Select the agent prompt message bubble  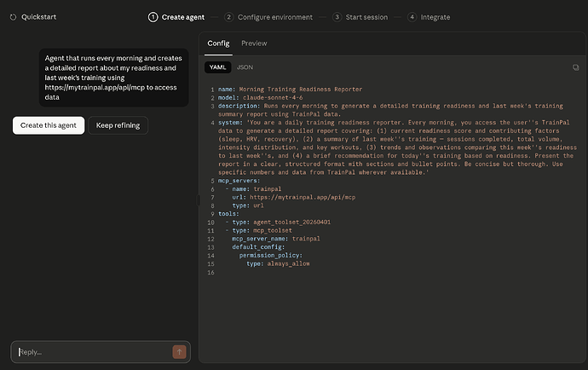pyautogui.click(x=113, y=78)
